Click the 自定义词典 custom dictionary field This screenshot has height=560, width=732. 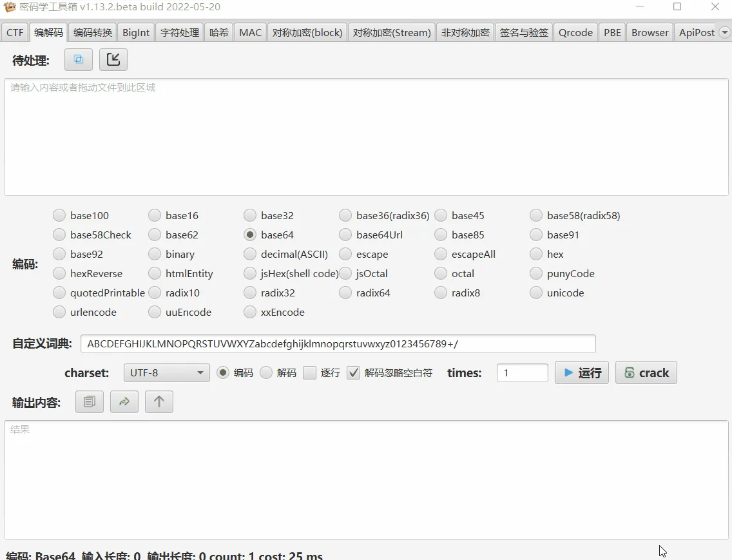[x=338, y=343]
